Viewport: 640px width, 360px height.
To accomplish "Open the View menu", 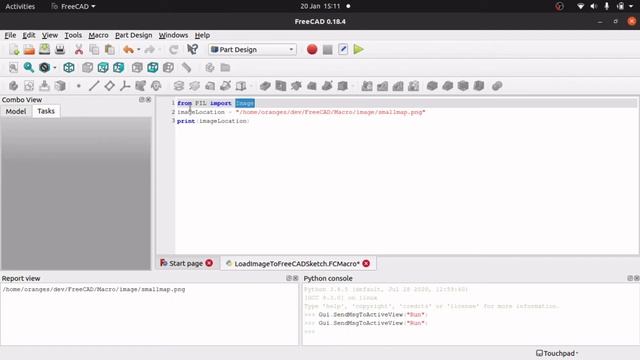I will coord(50,35).
